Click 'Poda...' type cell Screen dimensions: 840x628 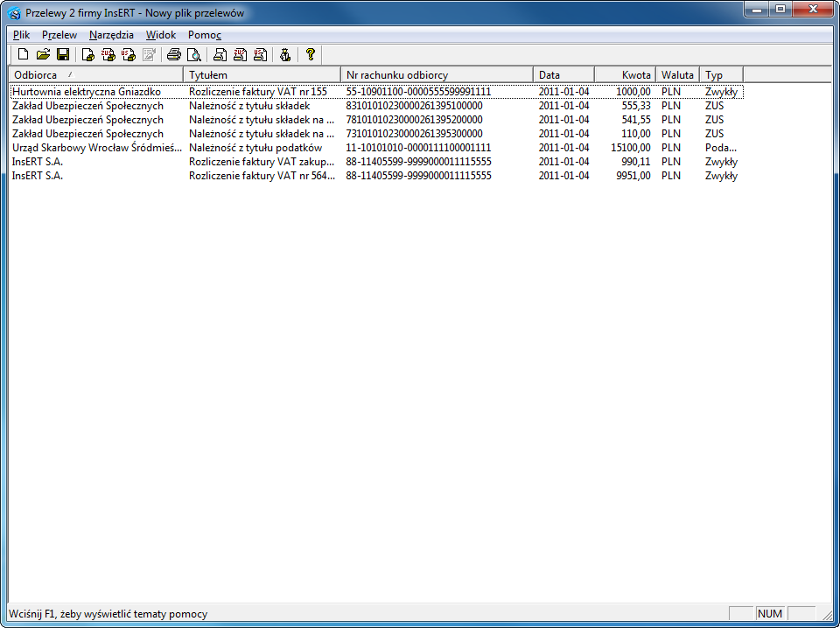[x=721, y=147]
